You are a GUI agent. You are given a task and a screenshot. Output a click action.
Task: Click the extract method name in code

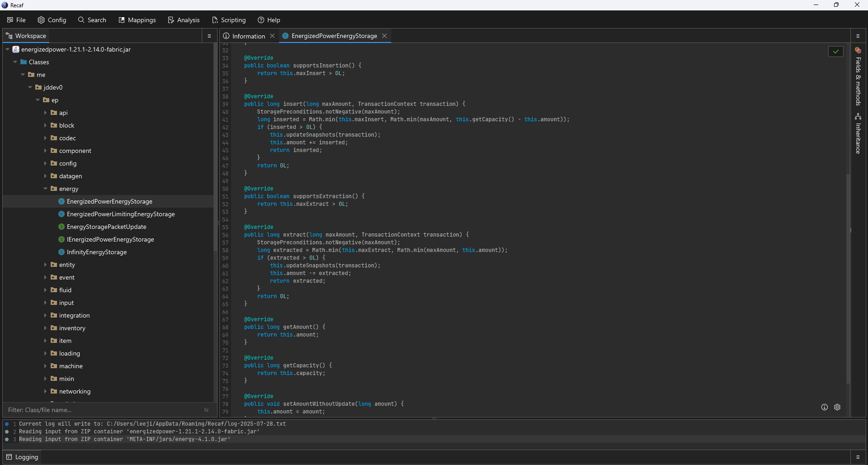(294, 235)
